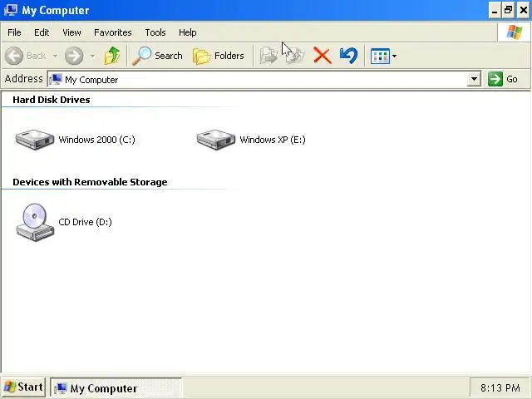The image size is (532, 399).
Task: Click inside the Address input field
Action: (264, 80)
